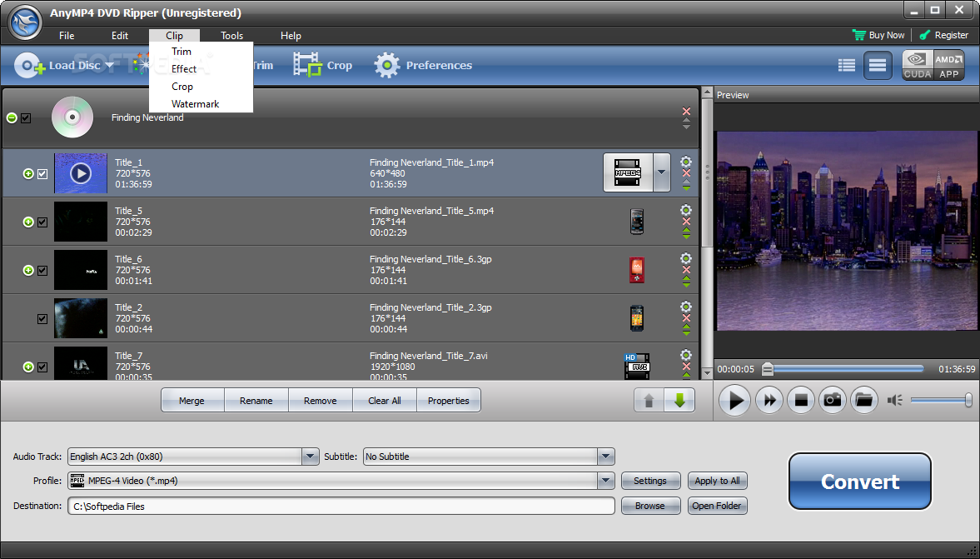Open Properties of selected title
Viewport: 980px width, 559px height.
449,400
